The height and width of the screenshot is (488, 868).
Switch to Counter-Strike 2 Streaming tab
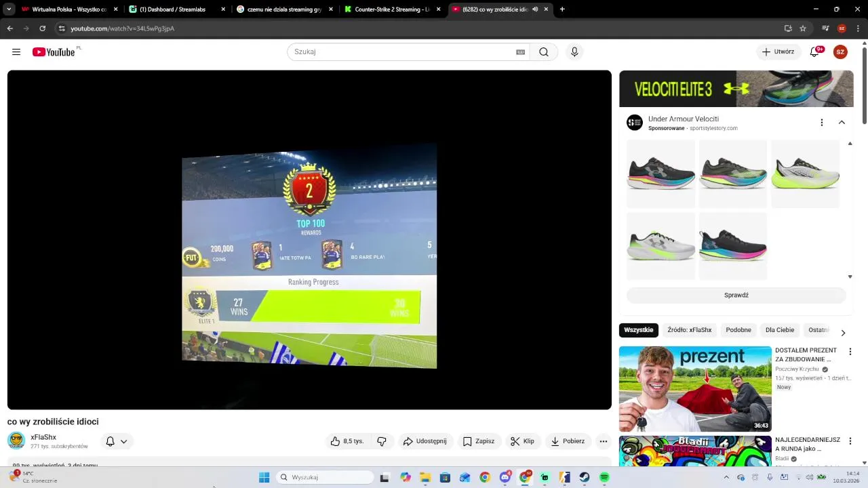(x=392, y=9)
